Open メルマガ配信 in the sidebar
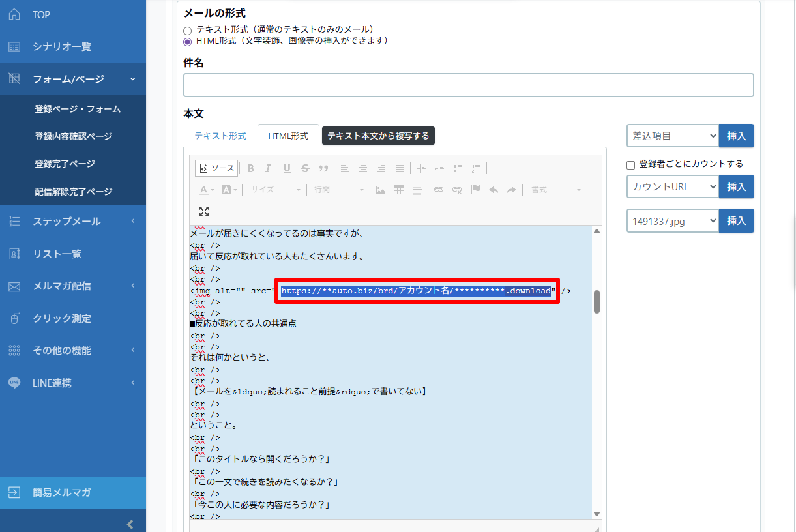The width and height of the screenshot is (796, 532). 62,286
